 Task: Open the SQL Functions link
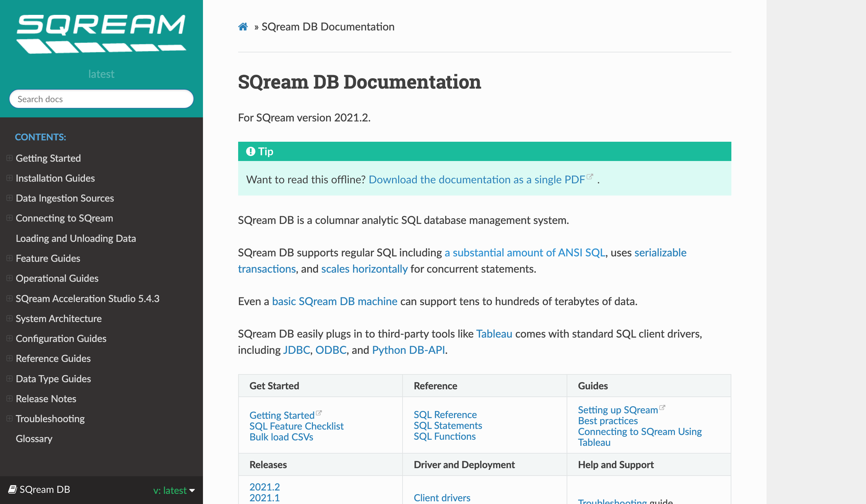point(445,436)
